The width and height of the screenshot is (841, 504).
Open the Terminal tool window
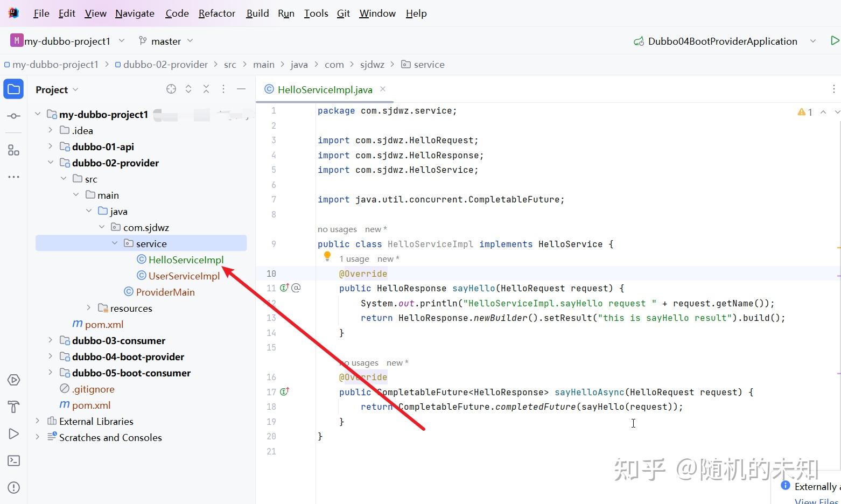(13, 460)
